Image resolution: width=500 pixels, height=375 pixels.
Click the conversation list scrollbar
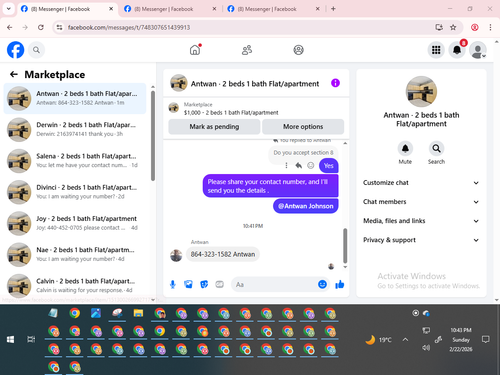click(x=153, y=136)
